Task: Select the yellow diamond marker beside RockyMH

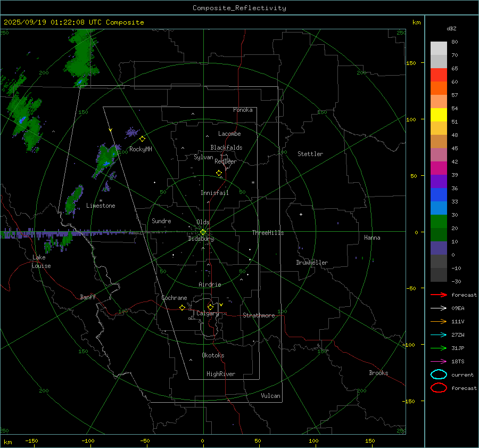Action: [x=142, y=139]
